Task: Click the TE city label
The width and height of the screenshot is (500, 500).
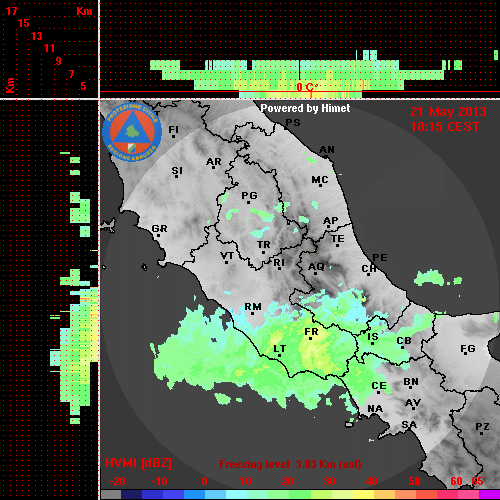Action: coord(338,239)
